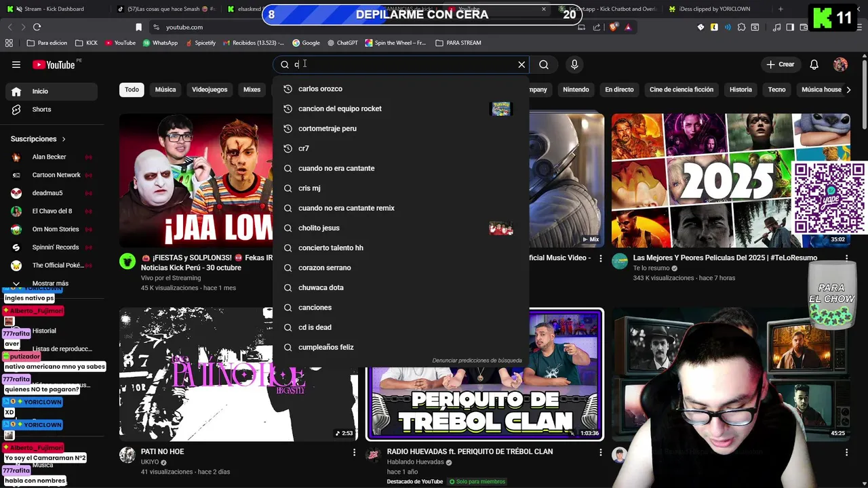This screenshot has height=488, width=868.
Task: Open the Para edicion bookmark folder
Action: tap(47, 43)
